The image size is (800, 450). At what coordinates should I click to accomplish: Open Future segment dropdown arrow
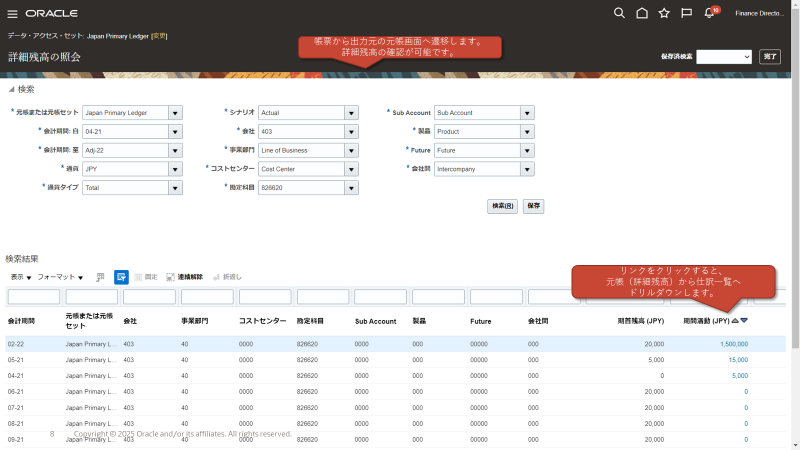(x=527, y=151)
